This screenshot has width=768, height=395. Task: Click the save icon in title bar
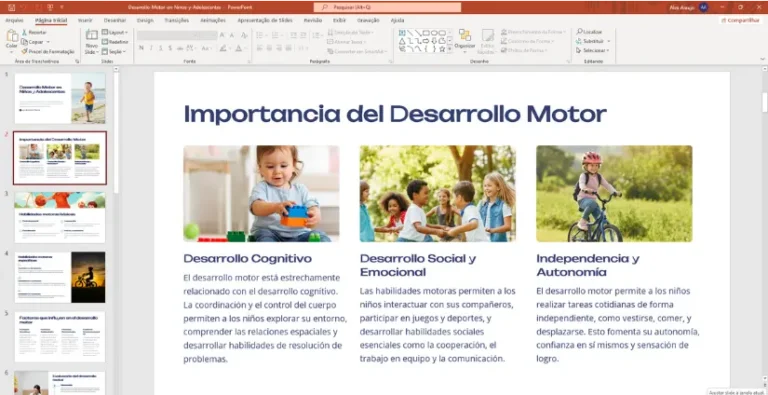tap(11, 7)
